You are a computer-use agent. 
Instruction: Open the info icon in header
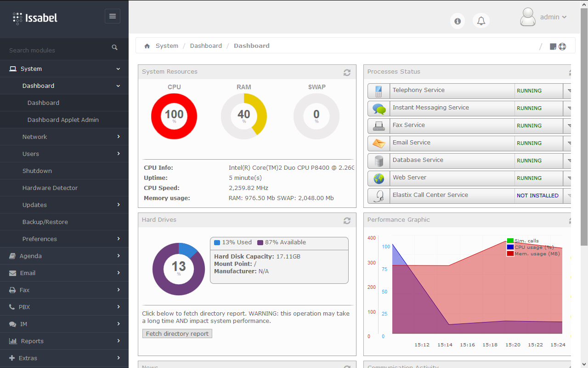pyautogui.click(x=458, y=21)
